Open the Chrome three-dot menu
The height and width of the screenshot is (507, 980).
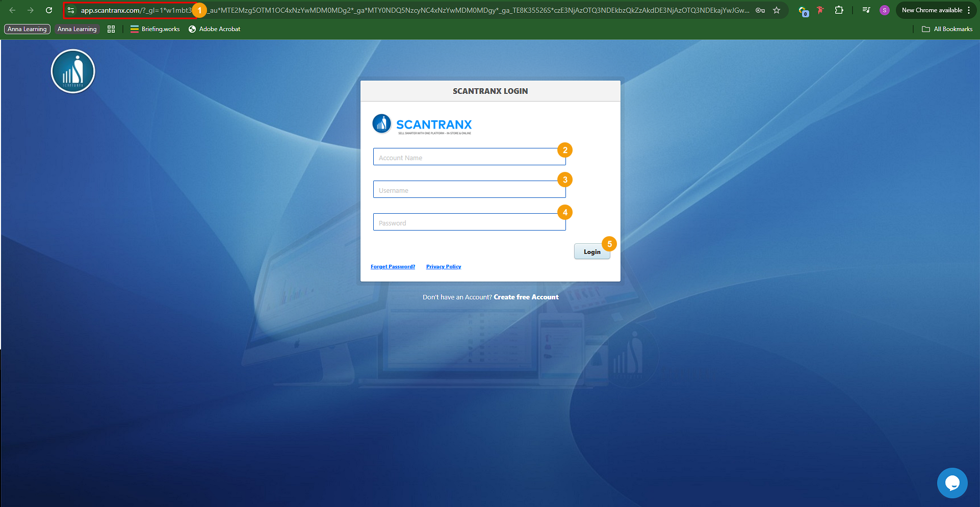coord(969,10)
